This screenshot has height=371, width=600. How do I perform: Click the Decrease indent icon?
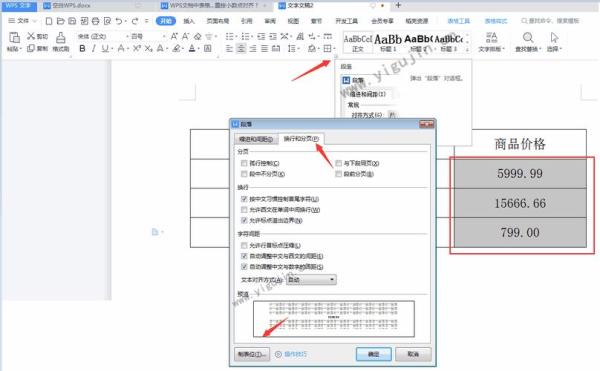point(261,36)
